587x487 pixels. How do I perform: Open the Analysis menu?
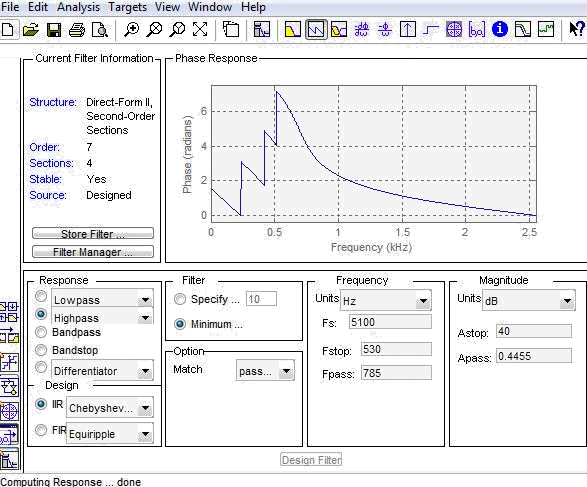click(x=78, y=7)
